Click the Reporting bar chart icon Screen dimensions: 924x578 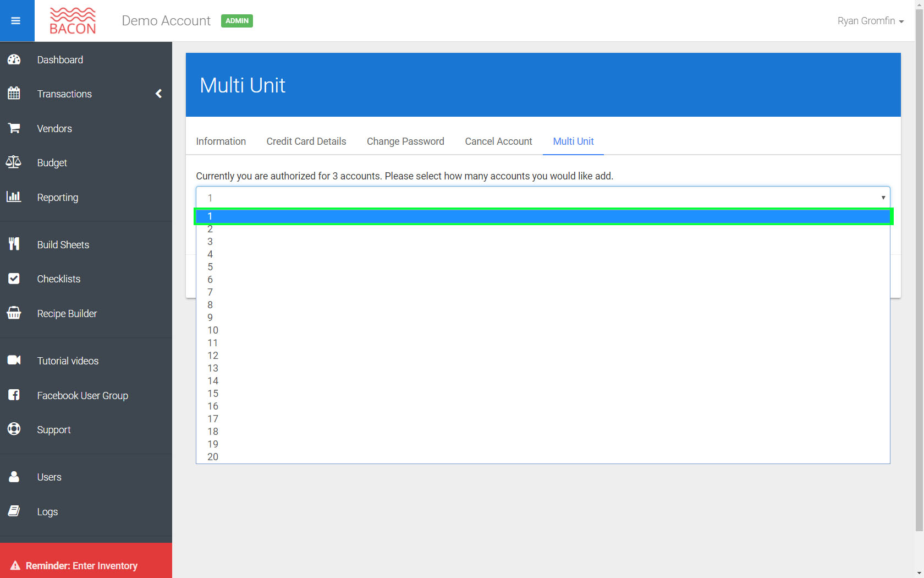tap(14, 197)
